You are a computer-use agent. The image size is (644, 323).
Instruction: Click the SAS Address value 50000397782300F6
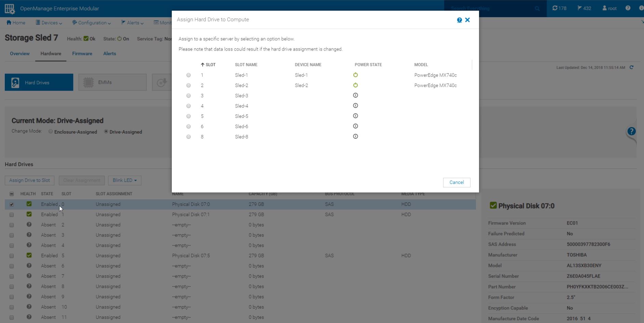(588, 244)
